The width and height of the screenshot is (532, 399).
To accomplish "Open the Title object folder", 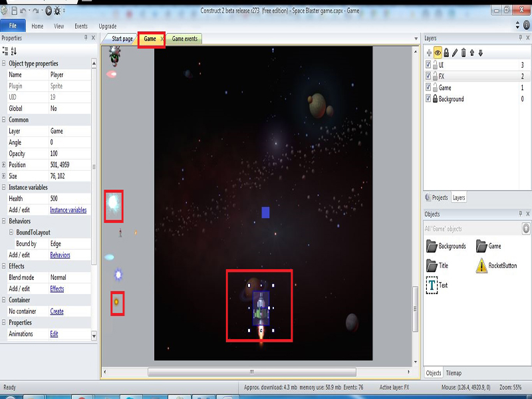I will (x=437, y=265).
